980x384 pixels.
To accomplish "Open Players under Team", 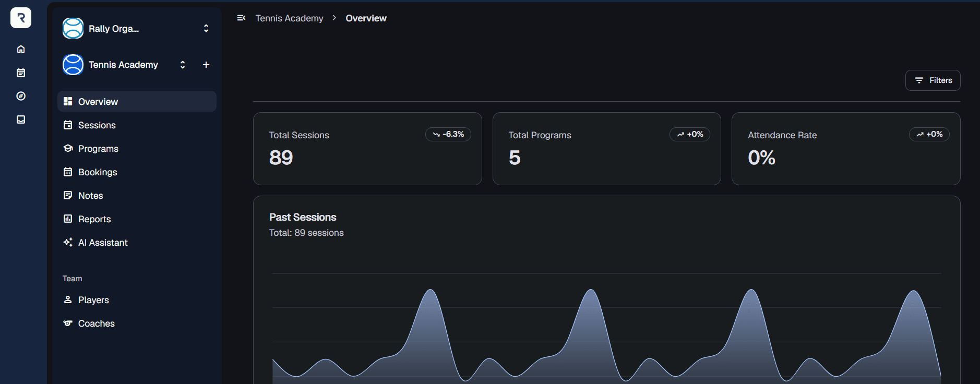I will tap(137, 299).
